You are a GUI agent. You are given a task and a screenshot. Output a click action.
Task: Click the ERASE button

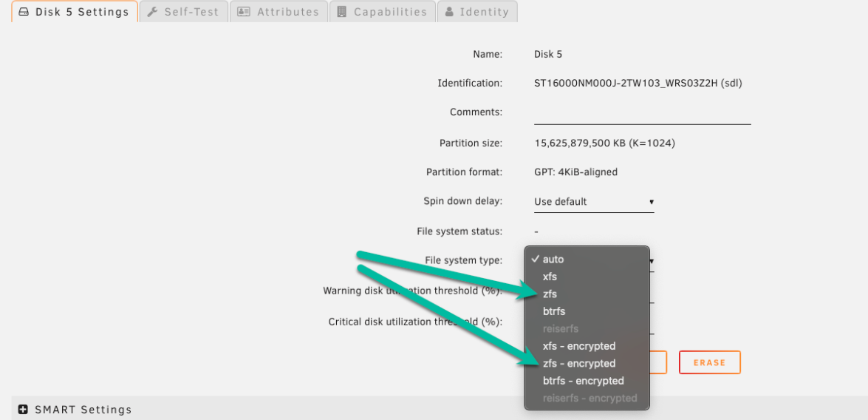coord(709,362)
